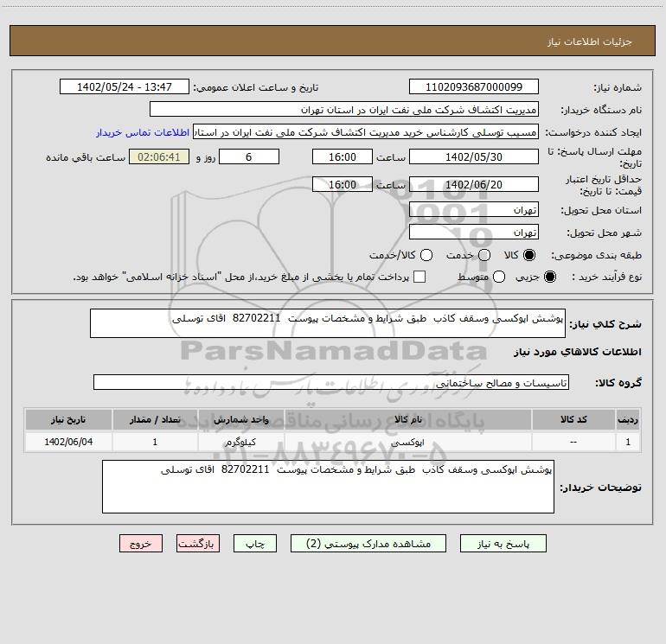The height and width of the screenshot is (644, 666).
Task: Enable the اسناد خزانه اسلامی payment checkbox
Action: [x=420, y=277]
